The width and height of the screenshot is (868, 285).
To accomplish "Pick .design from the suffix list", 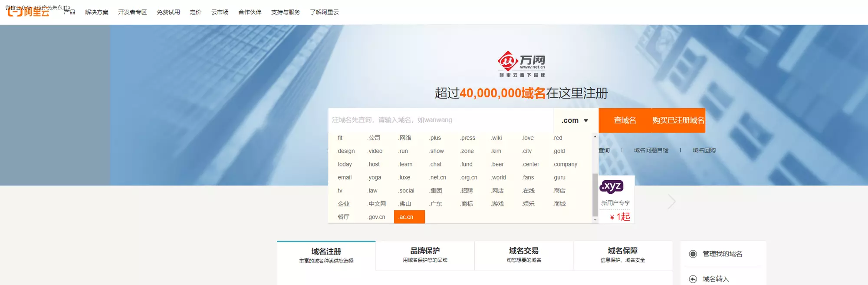I will point(346,151).
